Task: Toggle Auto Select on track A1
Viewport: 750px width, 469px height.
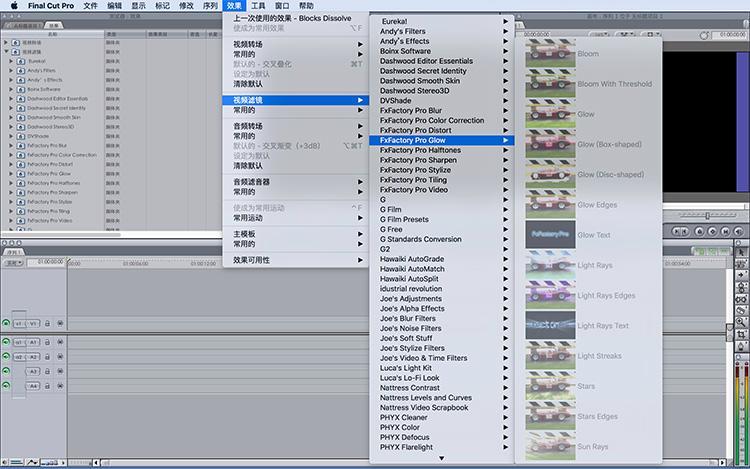Action: coord(60,342)
